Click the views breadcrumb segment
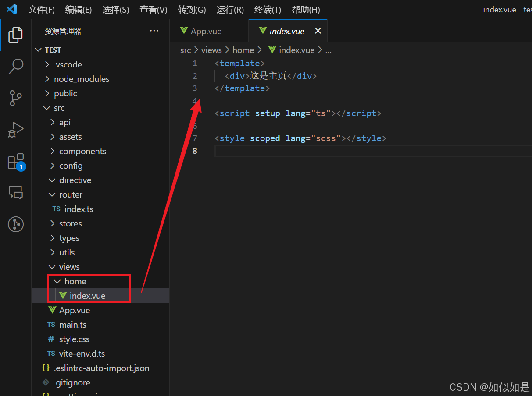The image size is (532, 396). click(211, 50)
